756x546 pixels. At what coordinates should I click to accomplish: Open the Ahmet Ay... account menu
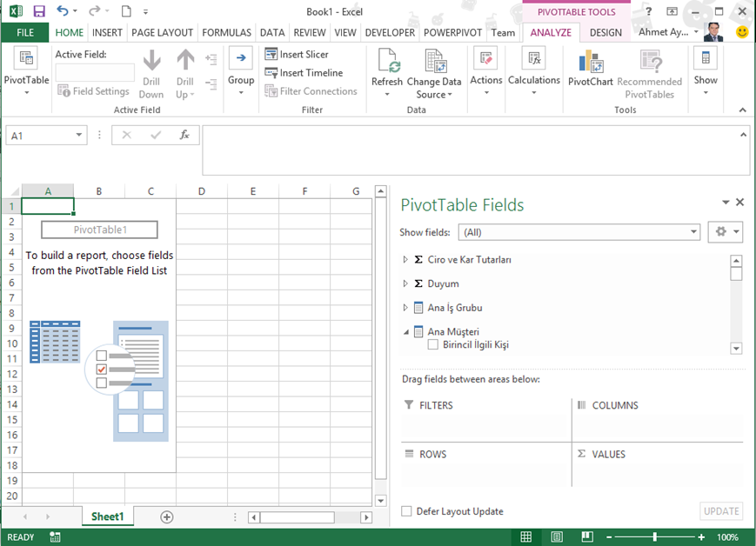669,32
